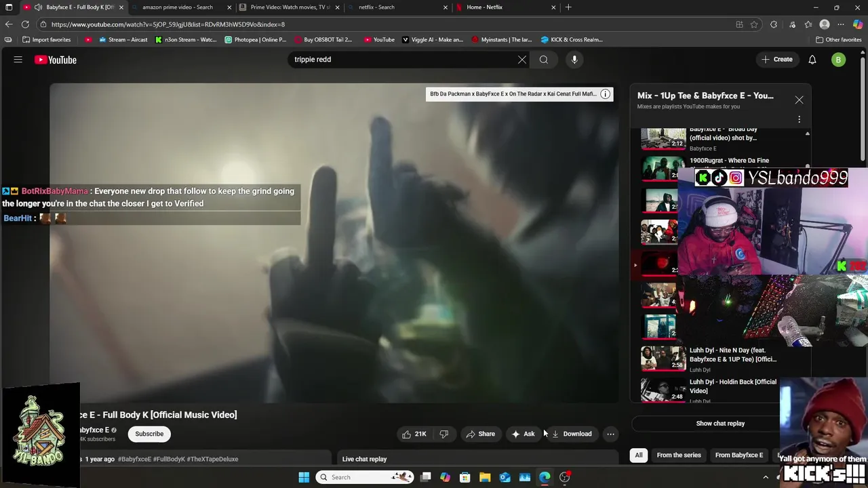
Task: Switch to the Prime Video tab
Action: tap(288, 7)
